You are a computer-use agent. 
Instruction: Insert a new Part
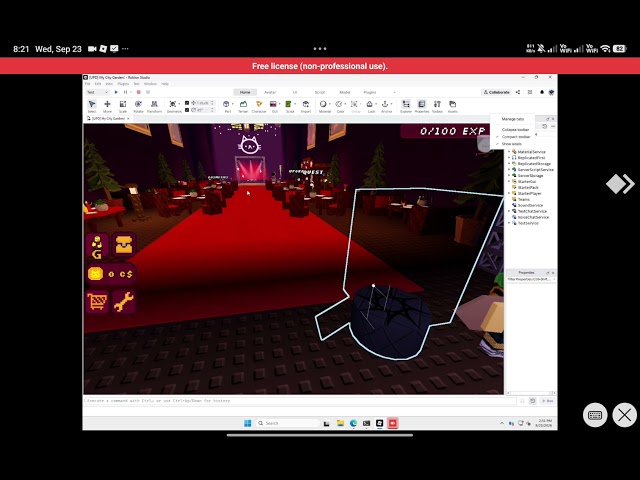(x=227, y=106)
